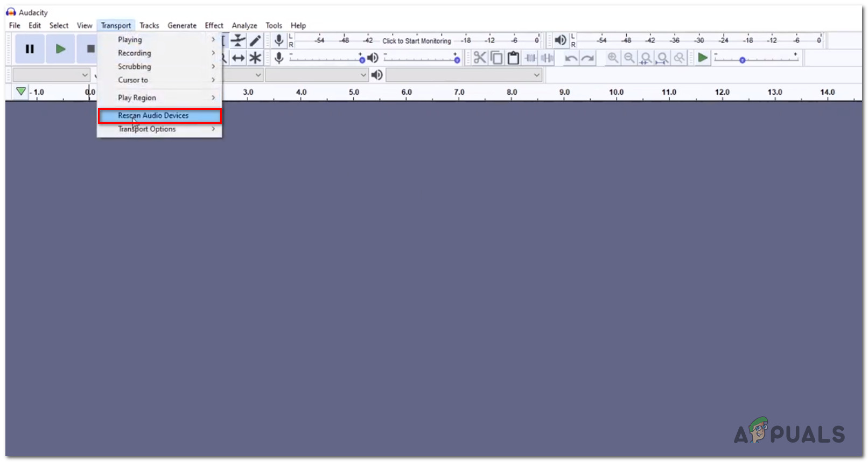Image resolution: width=868 pixels, height=462 pixels.
Task: Adjust playback volume slider
Action: 422,58
